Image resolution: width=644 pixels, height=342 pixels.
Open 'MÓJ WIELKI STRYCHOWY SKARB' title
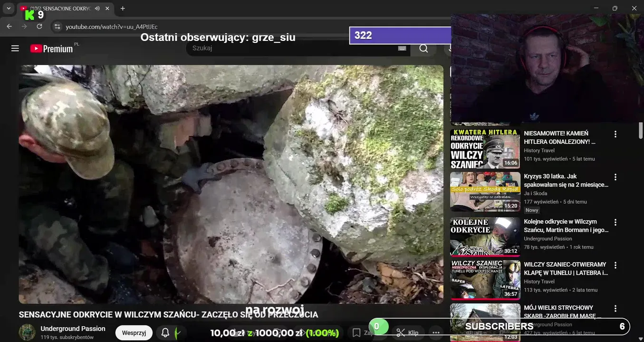click(x=563, y=312)
